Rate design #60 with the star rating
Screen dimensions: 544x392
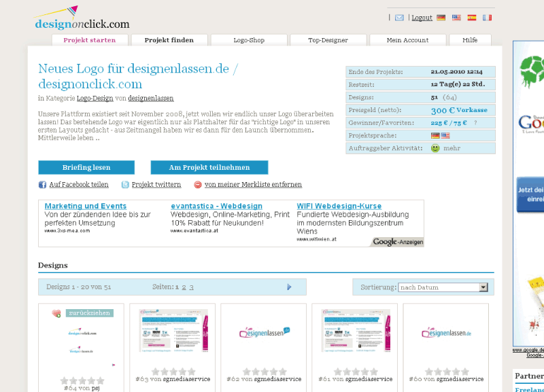(x=447, y=372)
